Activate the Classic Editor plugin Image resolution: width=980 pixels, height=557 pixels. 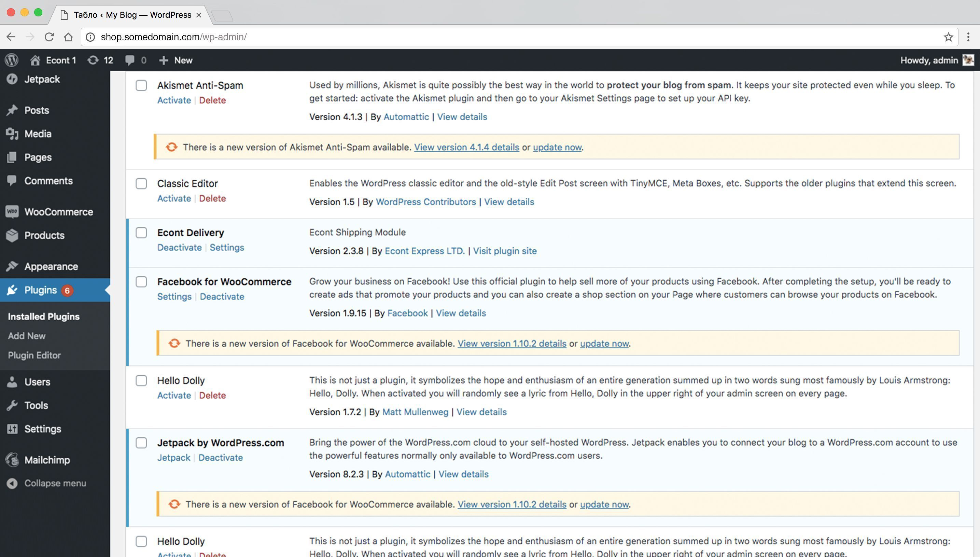[174, 198]
